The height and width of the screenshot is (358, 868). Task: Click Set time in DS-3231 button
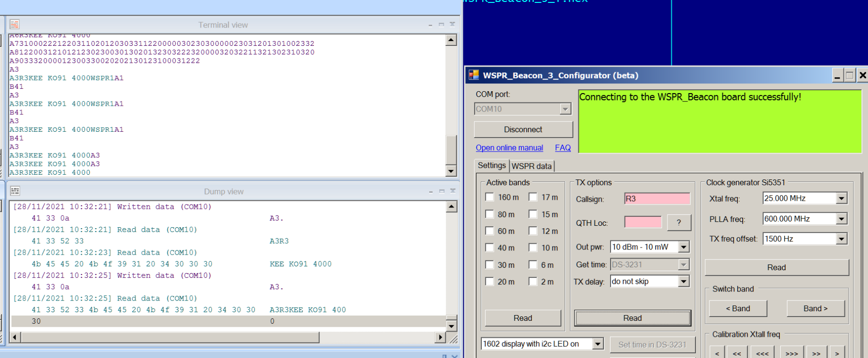652,344
